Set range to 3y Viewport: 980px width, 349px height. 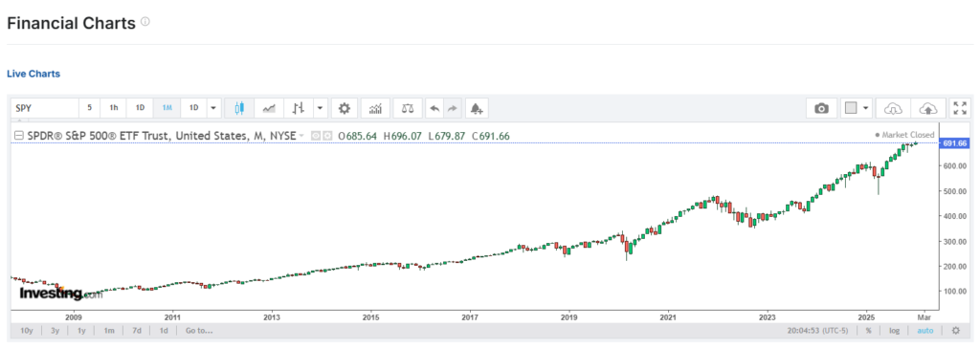point(55,330)
